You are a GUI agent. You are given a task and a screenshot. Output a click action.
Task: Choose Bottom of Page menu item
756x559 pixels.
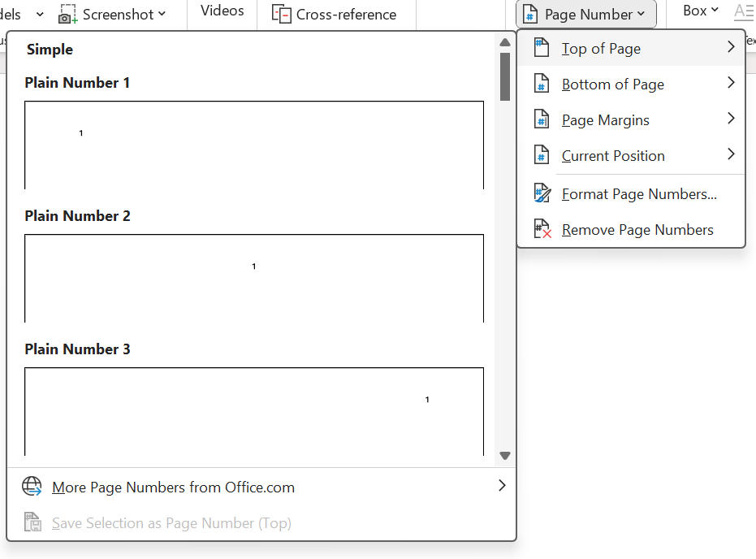pos(631,84)
